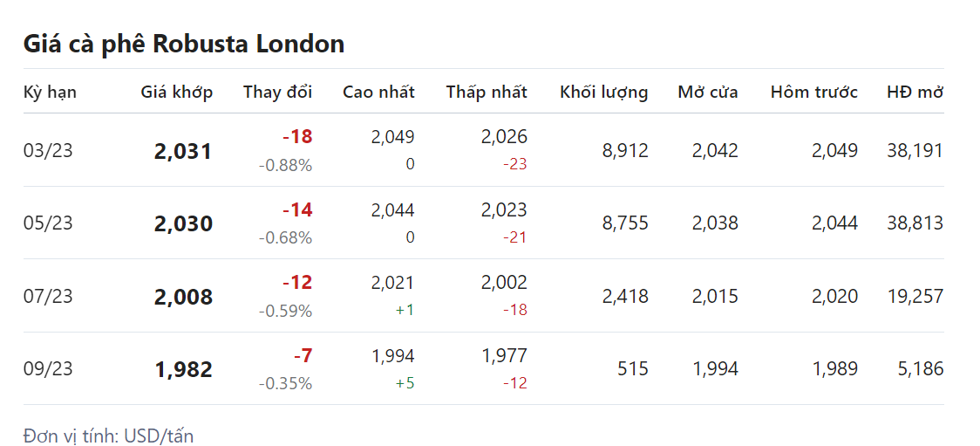Click the Giá khớp column header

pos(176,92)
